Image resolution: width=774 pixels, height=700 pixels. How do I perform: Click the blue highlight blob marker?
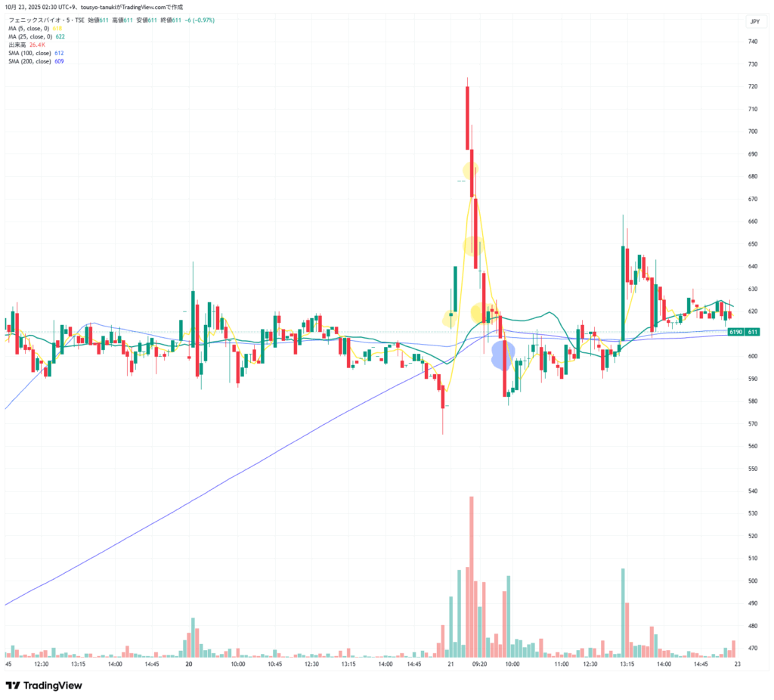[503, 354]
